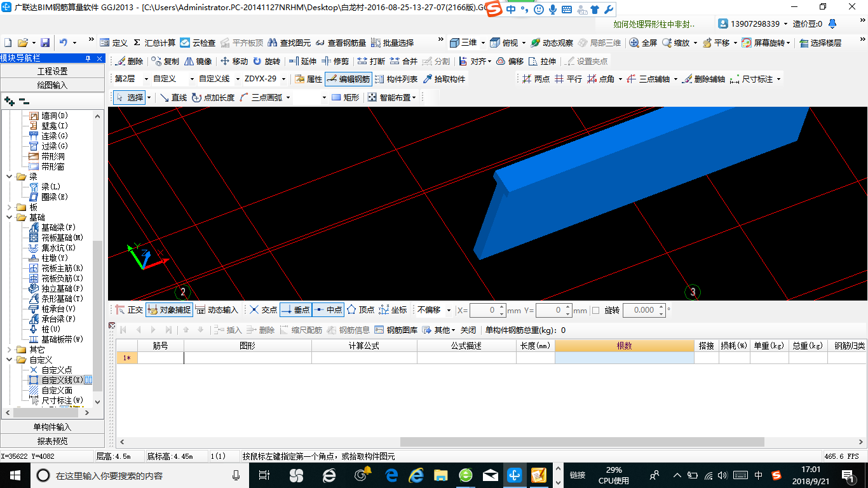Toggle 对象捕捉 object snap
The width and height of the screenshot is (868, 488).
(x=168, y=310)
